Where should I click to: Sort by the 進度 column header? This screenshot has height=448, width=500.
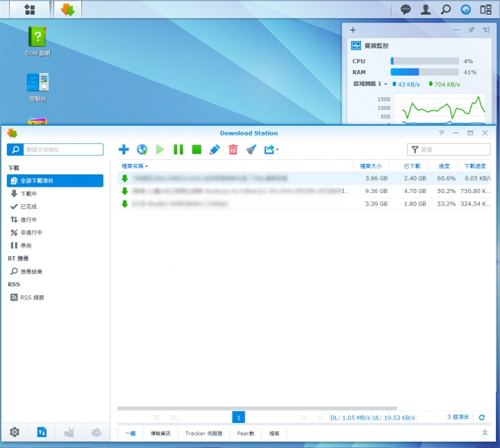tap(444, 166)
